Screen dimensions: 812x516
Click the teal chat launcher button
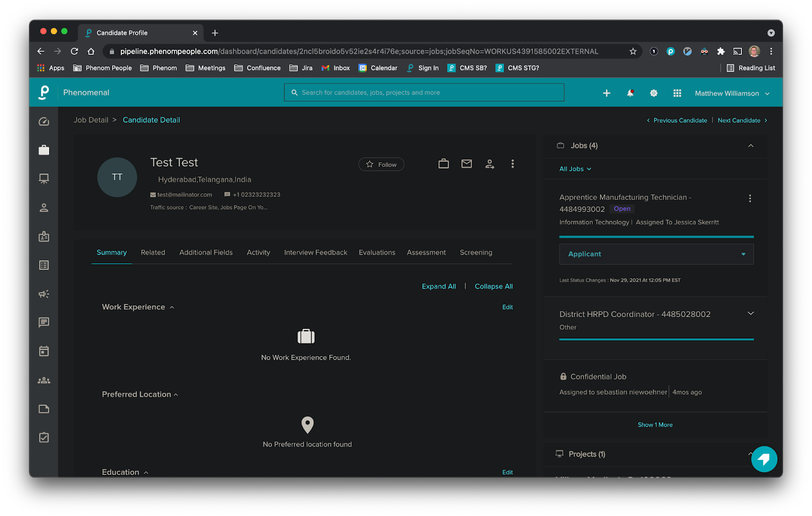tap(764, 459)
